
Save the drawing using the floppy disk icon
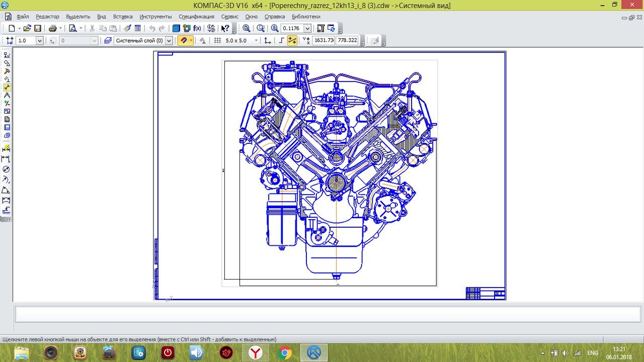pos(37,29)
